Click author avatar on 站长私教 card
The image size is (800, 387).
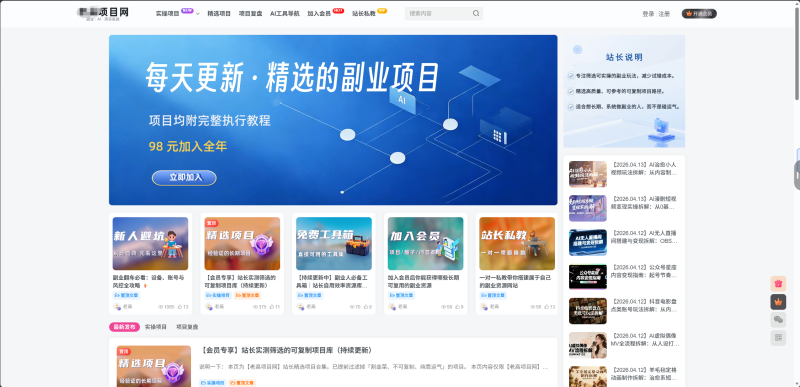click(484, 307)
